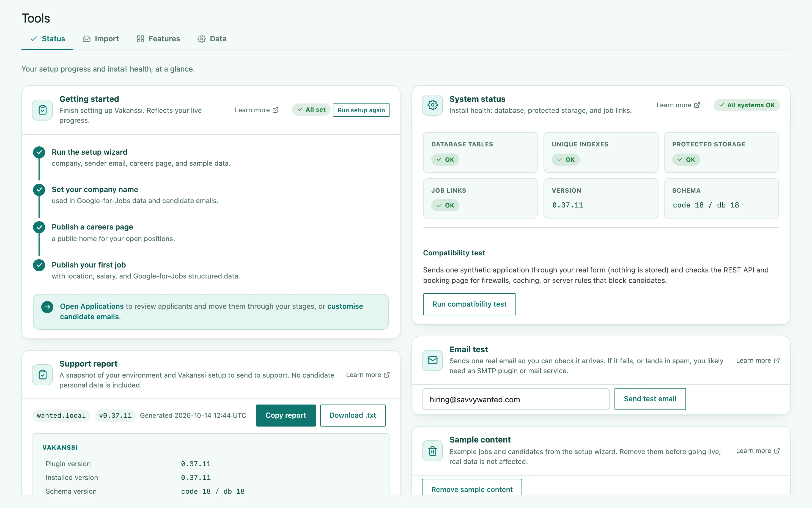Click the wanted.local tag

pyautogui.click(x=61, y=416)
